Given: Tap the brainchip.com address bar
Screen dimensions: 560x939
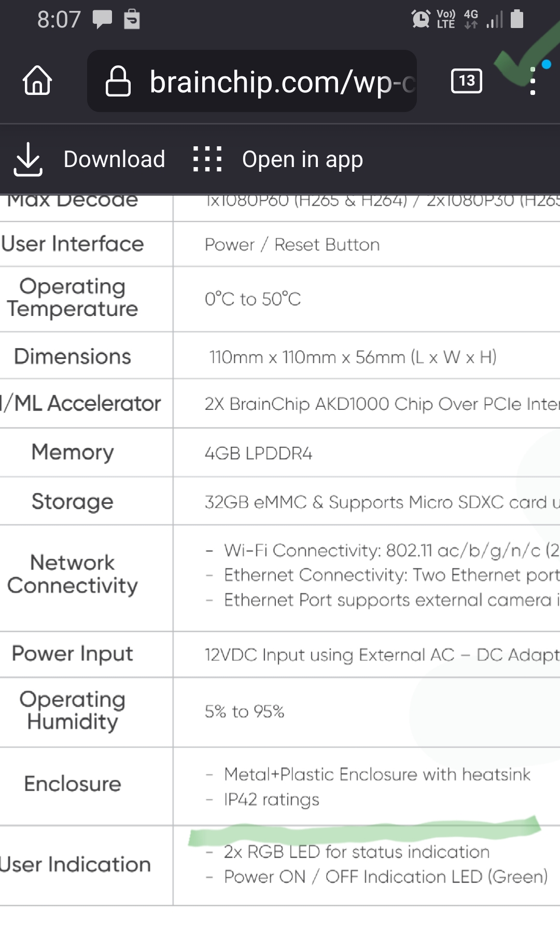Looking at the screenshot, I should pos(252,81).
